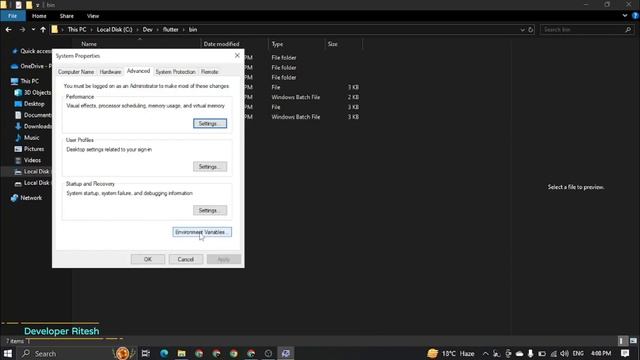Open the View ribbon tab
Screen dimensions: 640x360
coord(93,16)
